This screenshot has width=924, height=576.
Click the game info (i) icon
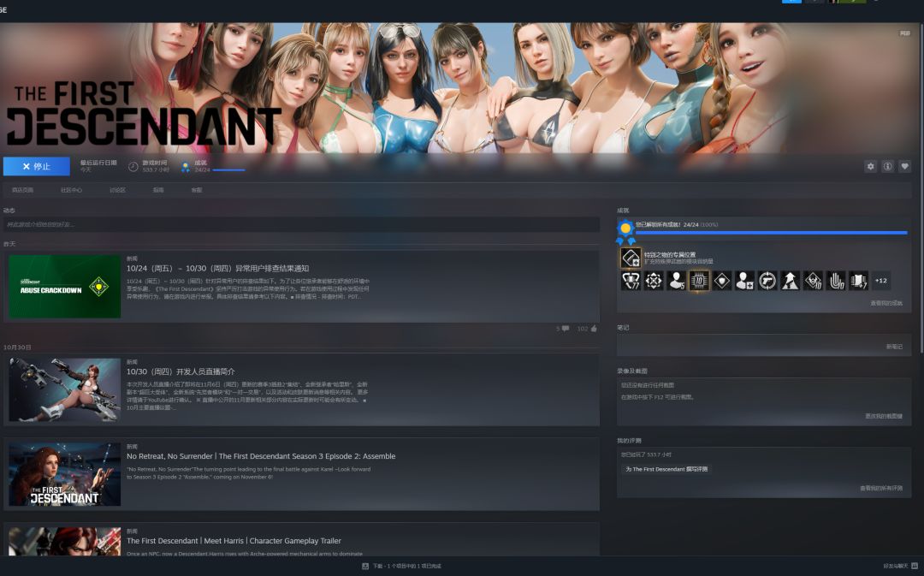point(887,167)
